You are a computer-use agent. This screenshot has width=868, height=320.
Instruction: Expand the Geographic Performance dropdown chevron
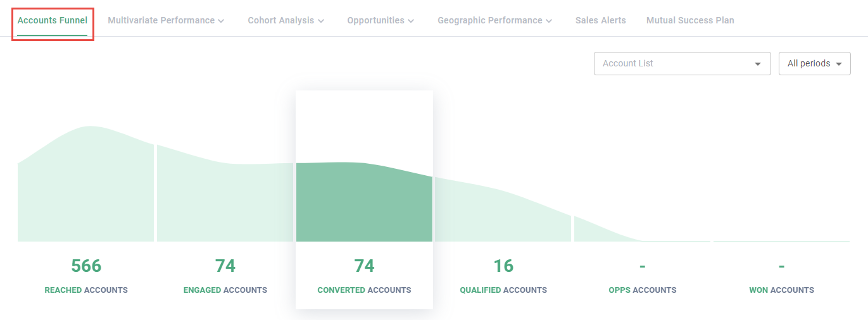[x=549, y=21]
